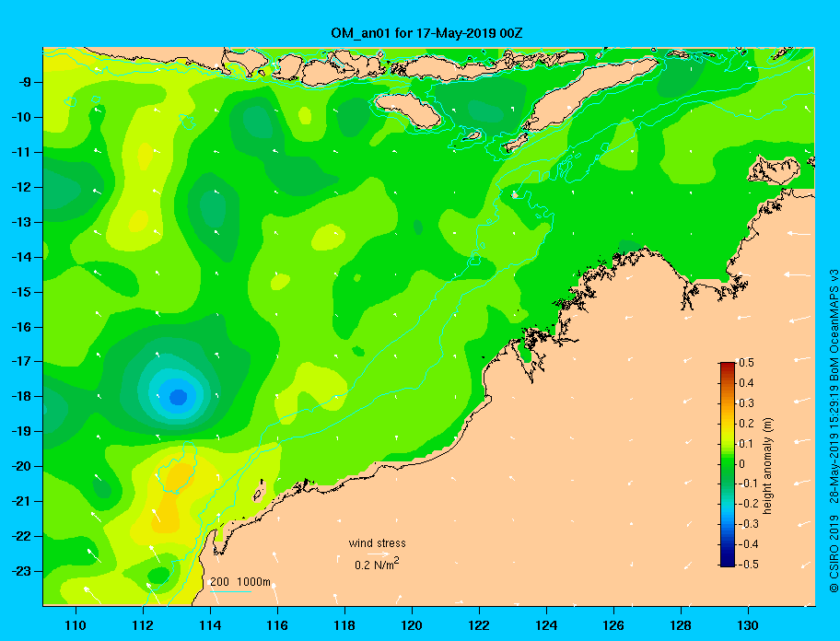Click the plot title "OM_an01 for 17-May-2019 00Z"
Screen dimensions: 840x641
(x=426, y=33)
